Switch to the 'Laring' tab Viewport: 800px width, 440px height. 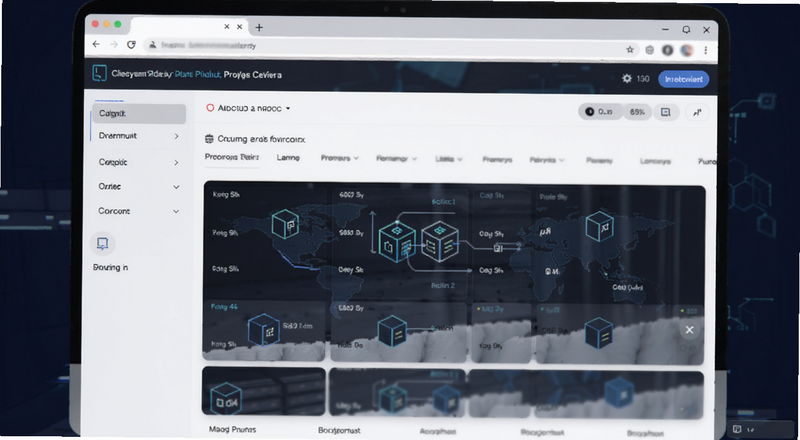288,158
